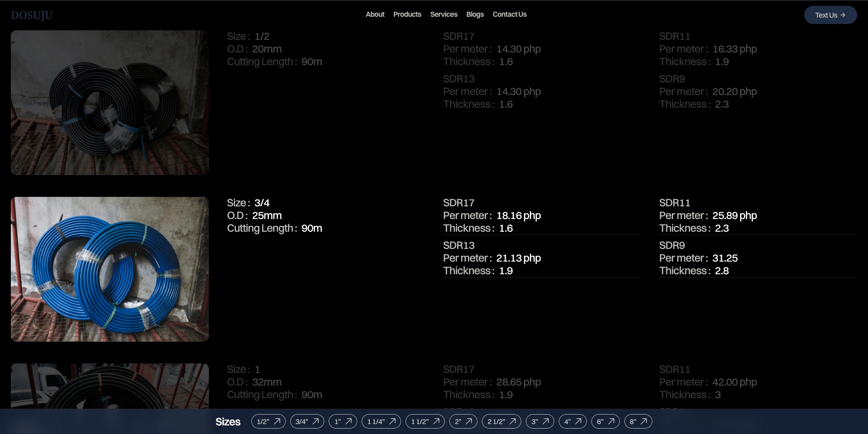Click 'O.D: 25mm' text
The image size is (868, 434).
tap(254, 215)
